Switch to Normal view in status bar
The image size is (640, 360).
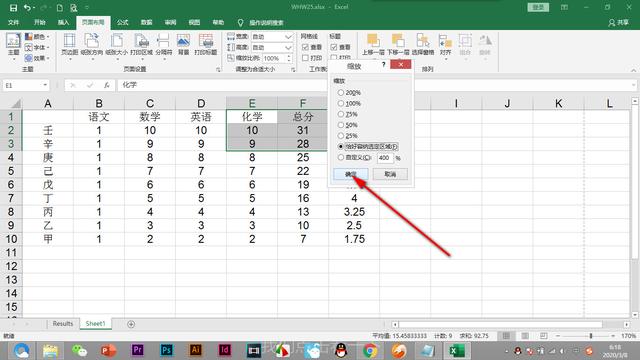point(506,336)
